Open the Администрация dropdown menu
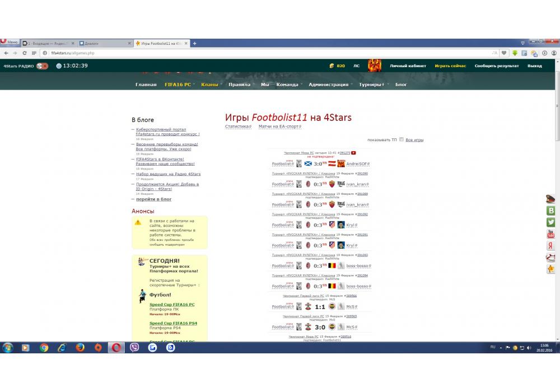560x392 pixels. pyautogui.click(x=328, y=85)
